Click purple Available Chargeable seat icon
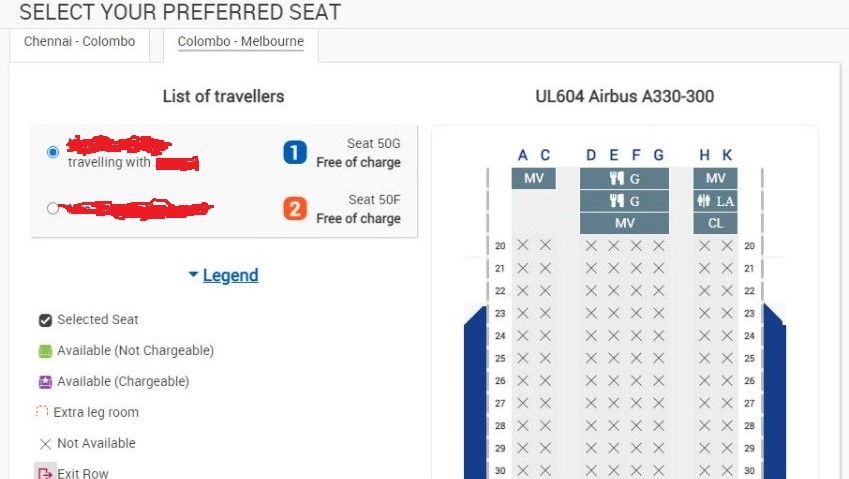This screenshot has width=849, height=479. [x=45, y=382]
